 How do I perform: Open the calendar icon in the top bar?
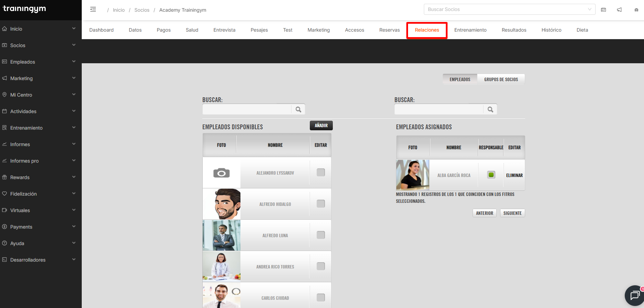(x=603, y=10)
